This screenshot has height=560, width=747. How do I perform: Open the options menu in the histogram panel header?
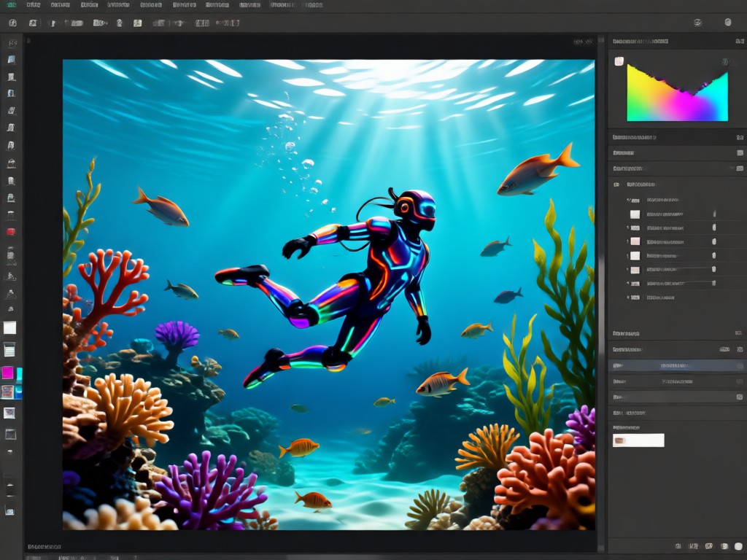tap(740, 42)
